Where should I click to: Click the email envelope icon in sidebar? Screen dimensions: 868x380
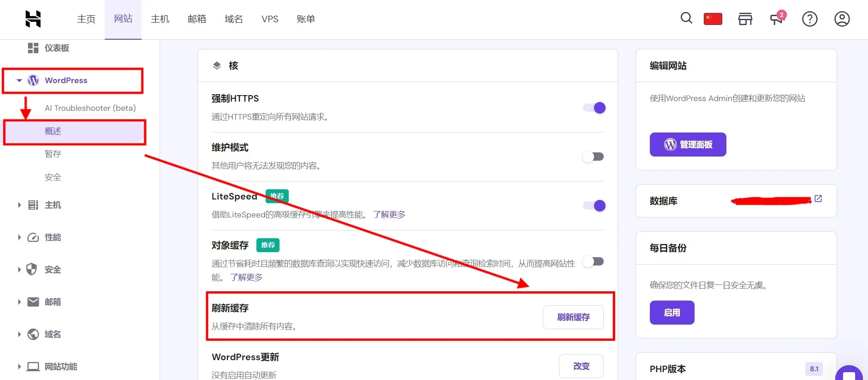click(x=33, y=302)
